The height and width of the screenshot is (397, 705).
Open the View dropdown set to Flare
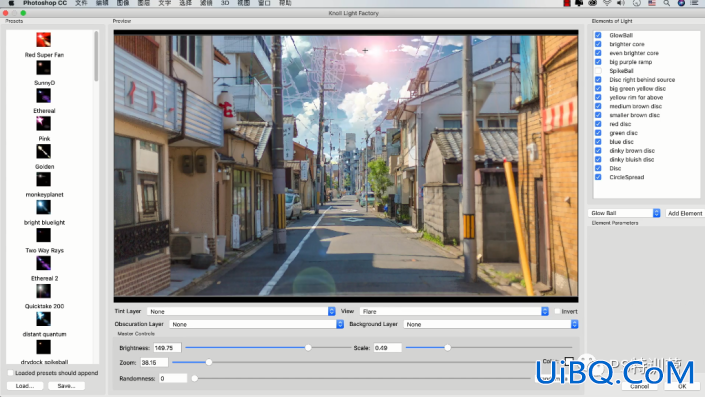[x=454, y=311]
